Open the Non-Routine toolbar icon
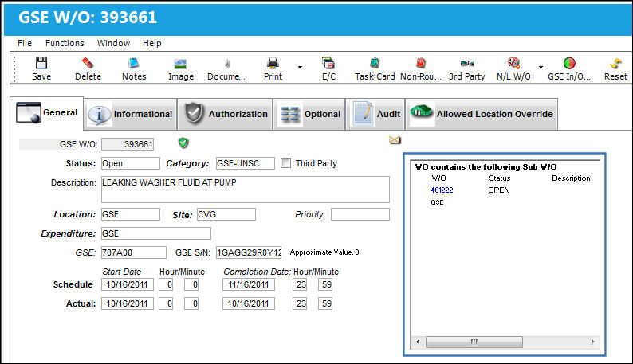Screen dimensions: 633x364 click(421, 64)
